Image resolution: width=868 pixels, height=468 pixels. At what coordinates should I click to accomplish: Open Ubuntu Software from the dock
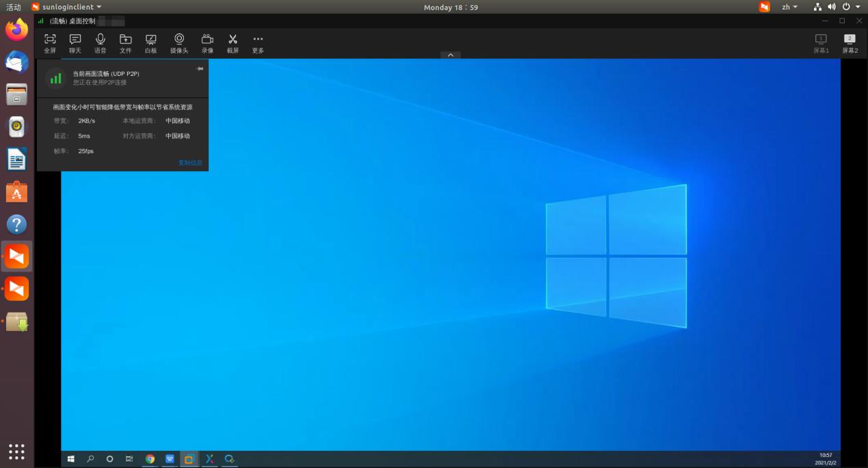17,192
